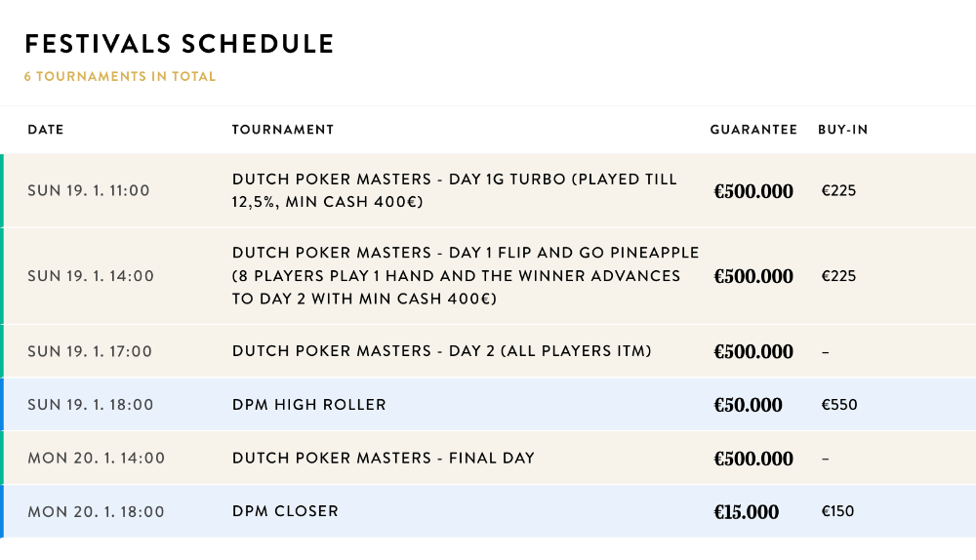Click the Sun 19. 1. 14:00 date
The width and height of the screenshot is (976, 560).
click(90, 276)
